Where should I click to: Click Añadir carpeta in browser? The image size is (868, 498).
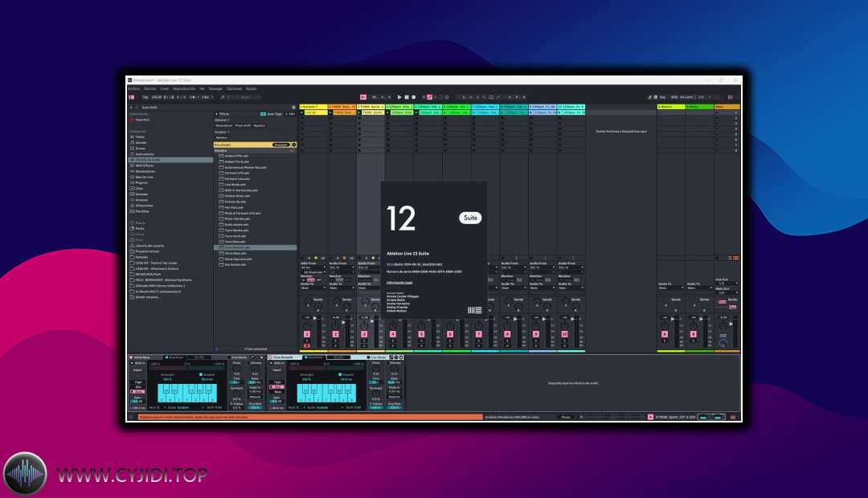pos(147,297)
